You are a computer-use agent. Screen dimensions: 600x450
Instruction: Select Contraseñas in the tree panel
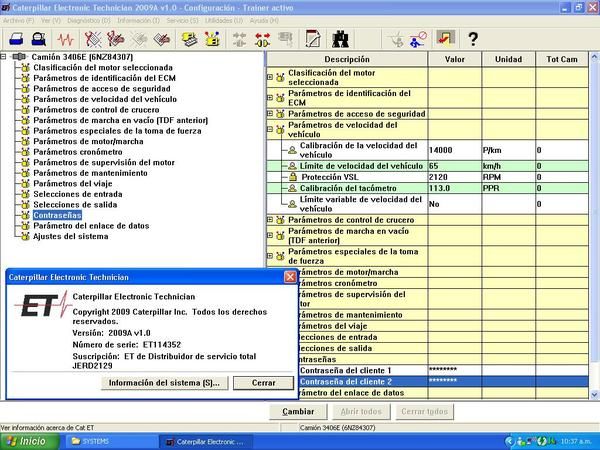pos(57,215)
